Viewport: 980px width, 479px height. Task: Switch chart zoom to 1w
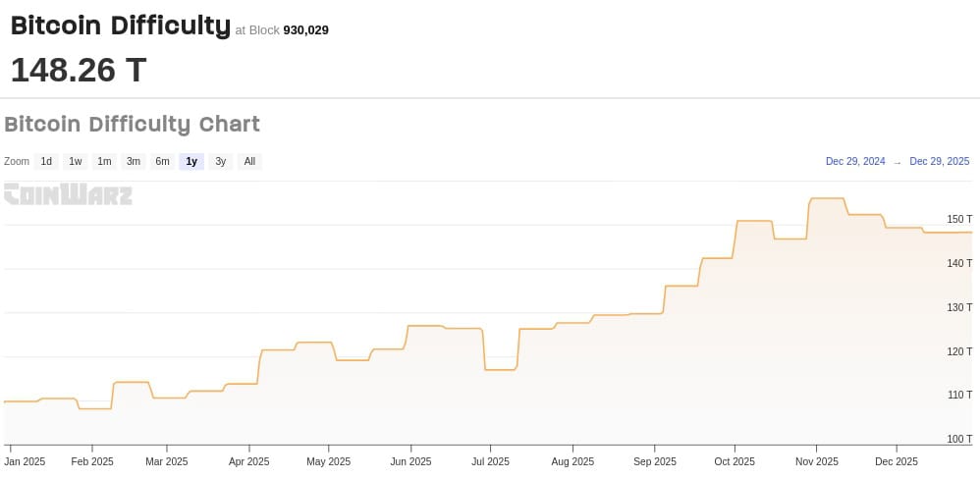[x=76, y=161]
